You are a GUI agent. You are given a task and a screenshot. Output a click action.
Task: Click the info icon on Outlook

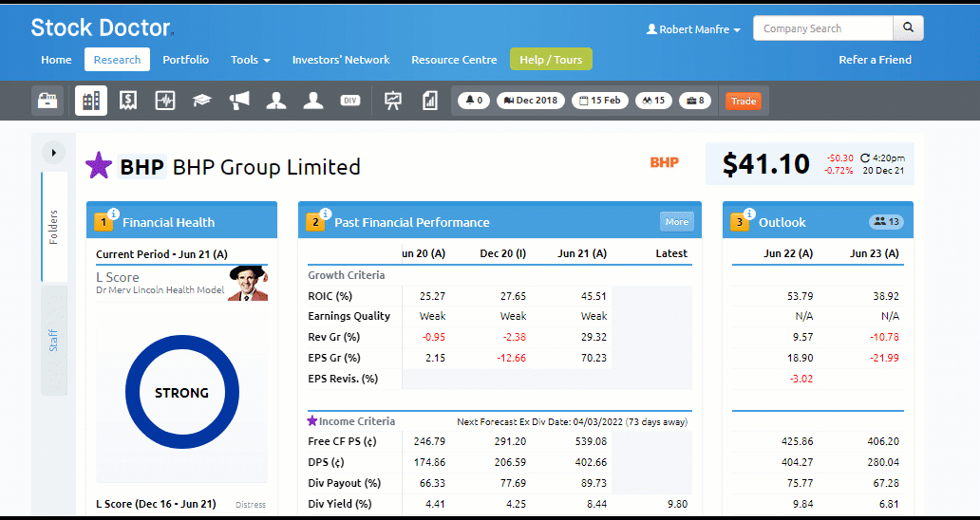click(x=749, y=213)
